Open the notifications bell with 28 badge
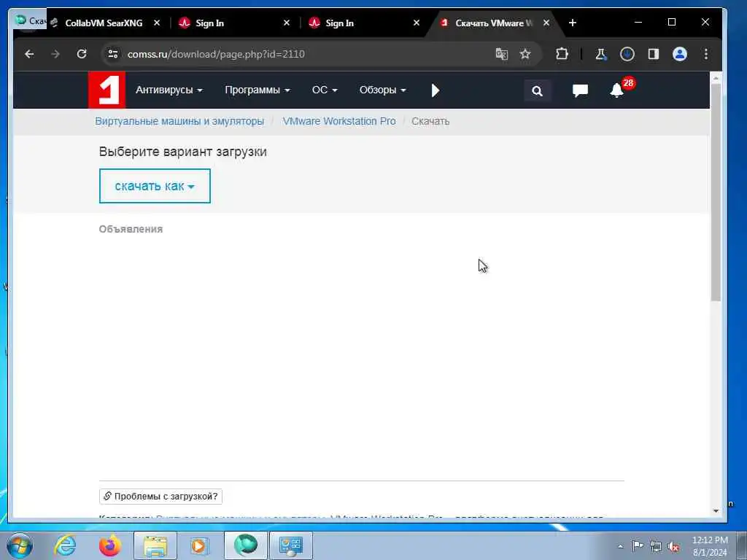The height and width of the screenshot is (560, 747). 617,90
